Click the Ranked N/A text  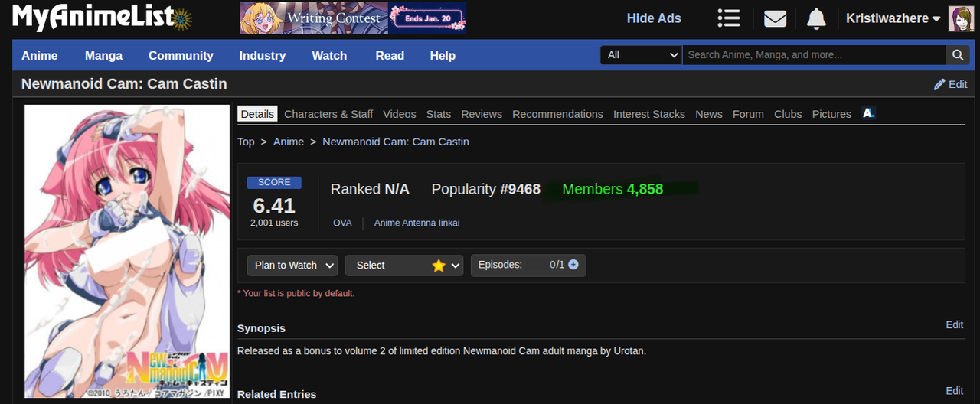[x=370, y=189]
